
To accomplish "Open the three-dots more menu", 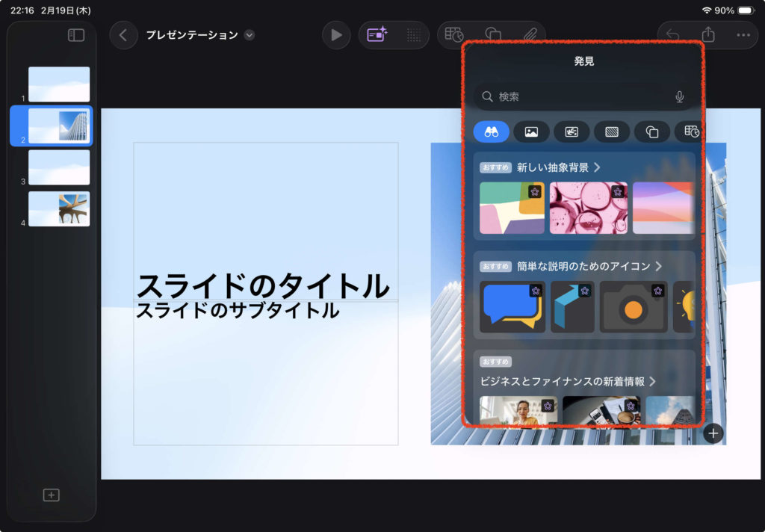I will [743, 35].
